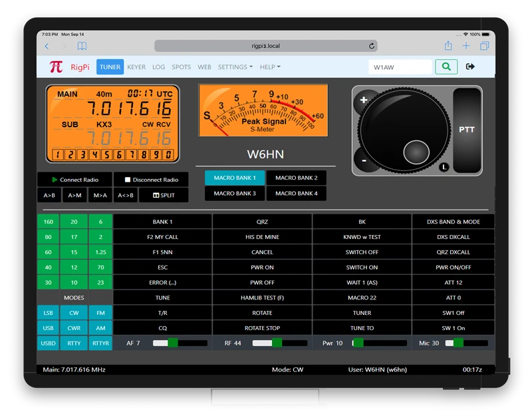Click the logout arrow icon
532x418 pixels.
(471, 67)
